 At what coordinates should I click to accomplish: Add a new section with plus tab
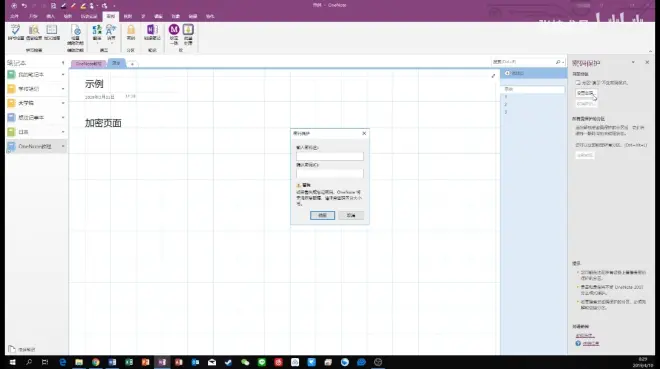(132, 64)
